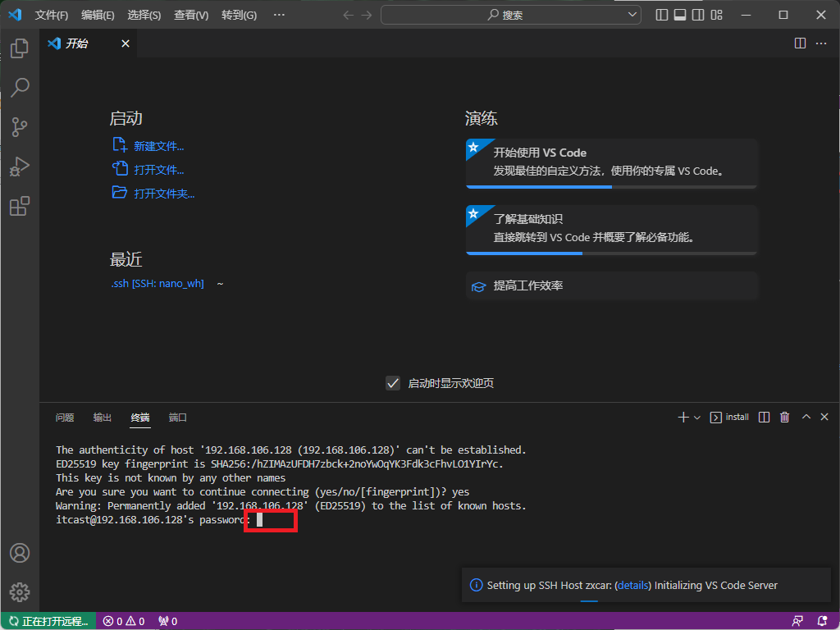Open the Search view icon
The image size is (840, 630).
[x=20, y=88]
